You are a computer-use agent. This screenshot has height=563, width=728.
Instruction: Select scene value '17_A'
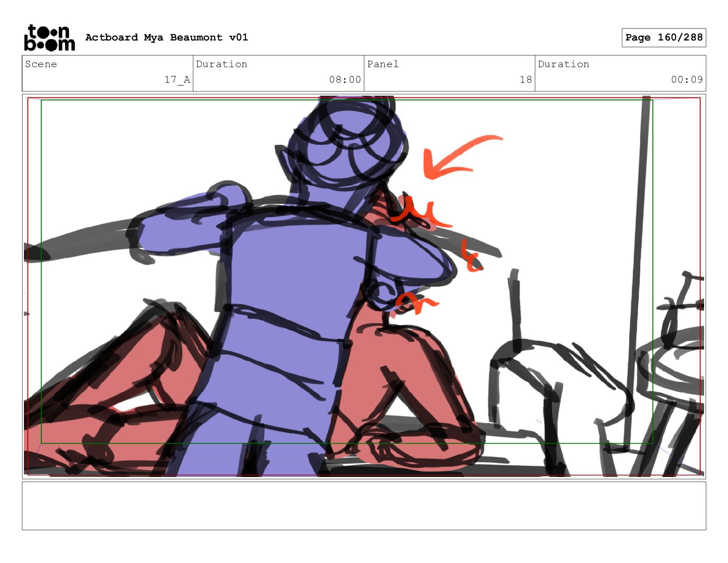(x=177, y=80)
